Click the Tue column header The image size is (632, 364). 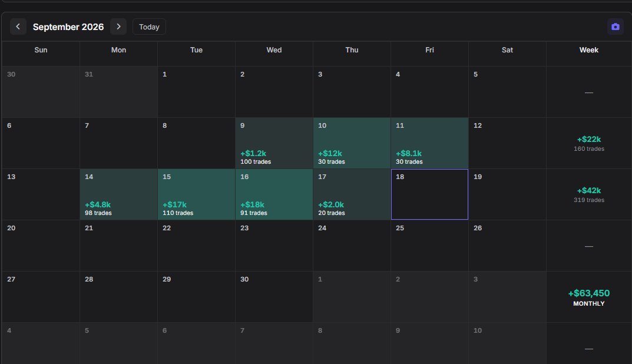point(196,50)
